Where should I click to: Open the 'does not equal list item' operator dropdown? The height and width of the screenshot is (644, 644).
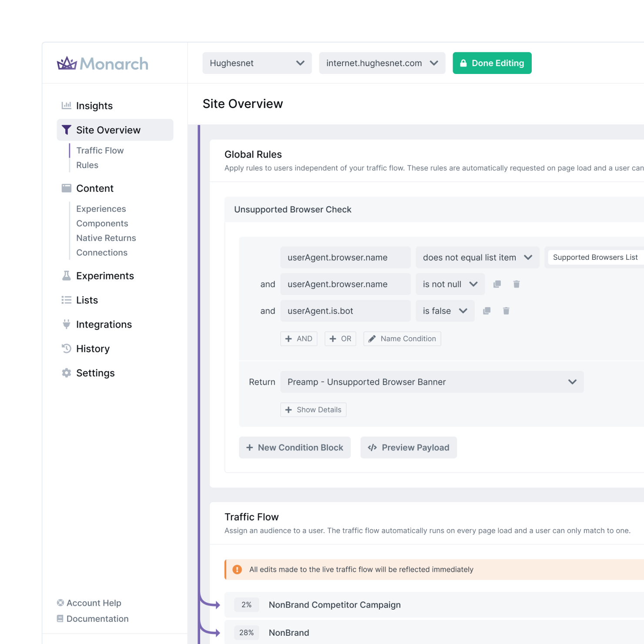point(477,258)
